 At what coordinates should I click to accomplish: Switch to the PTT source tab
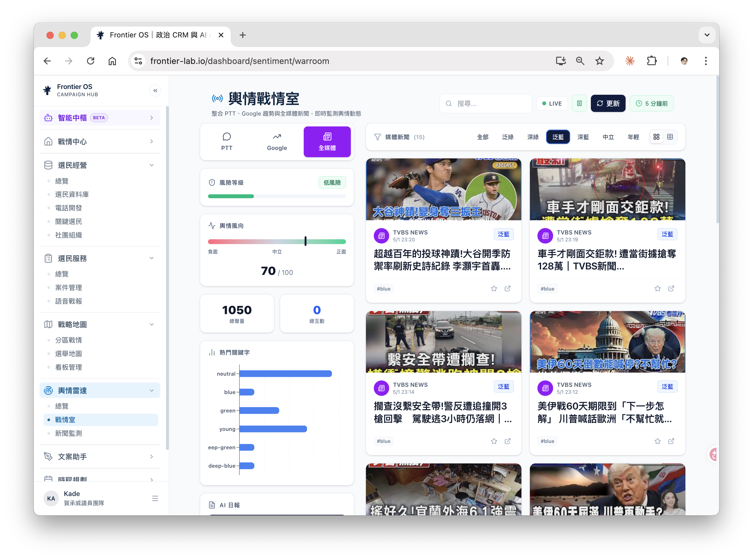[x=226, y=142]
